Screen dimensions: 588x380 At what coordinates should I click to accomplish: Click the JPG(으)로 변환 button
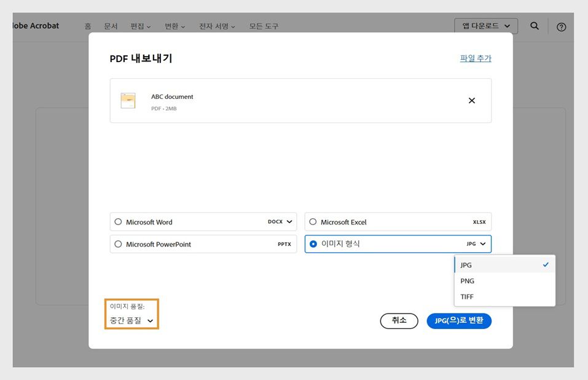point(459,320)
